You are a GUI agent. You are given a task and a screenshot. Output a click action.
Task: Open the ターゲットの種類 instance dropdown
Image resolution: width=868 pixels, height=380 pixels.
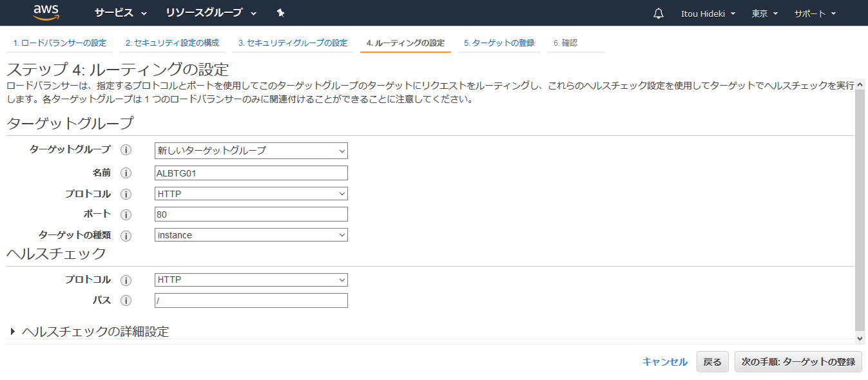point(251,235)
